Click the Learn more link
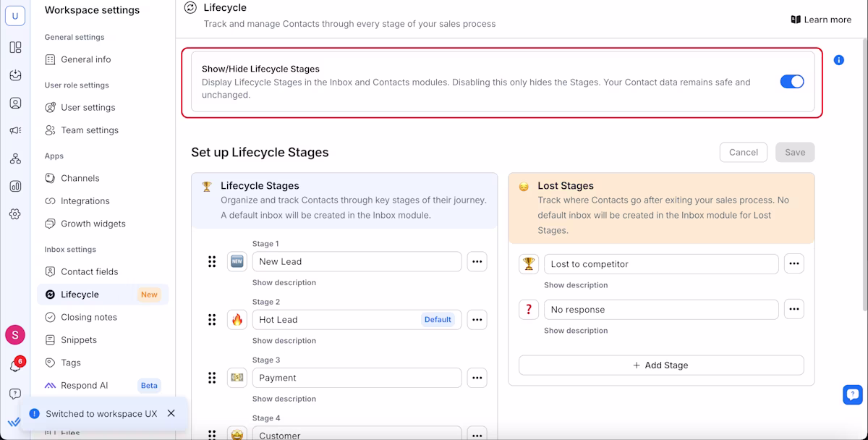 click(821, 20)
